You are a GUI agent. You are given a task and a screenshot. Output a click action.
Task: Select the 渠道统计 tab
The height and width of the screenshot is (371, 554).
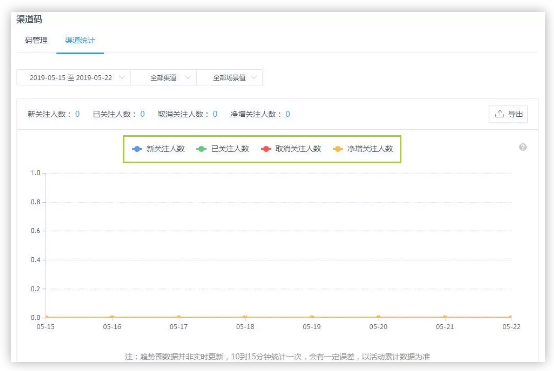coord(80,40)
